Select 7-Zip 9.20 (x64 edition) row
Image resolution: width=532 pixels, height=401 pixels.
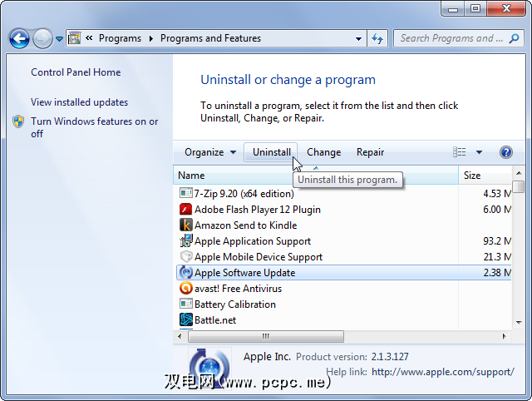coord(343,194)
